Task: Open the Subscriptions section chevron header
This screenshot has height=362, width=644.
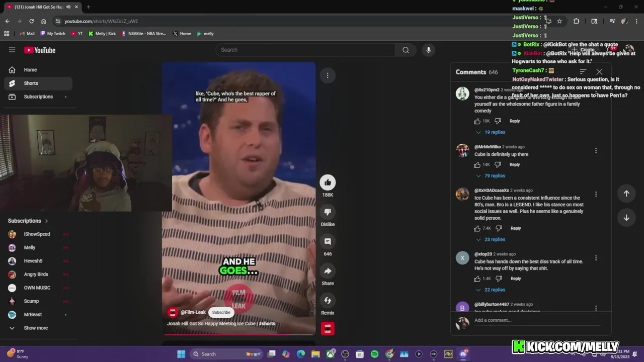Action: [28, 221]
